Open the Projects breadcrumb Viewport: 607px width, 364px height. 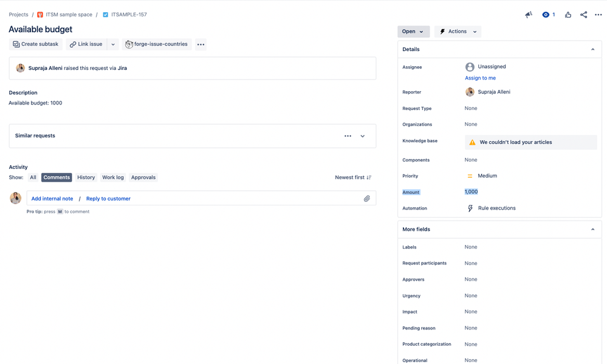[19, 15]
